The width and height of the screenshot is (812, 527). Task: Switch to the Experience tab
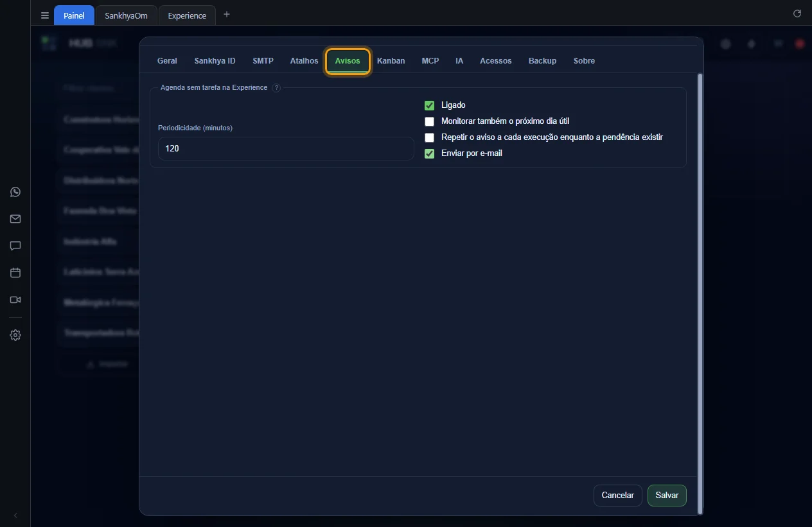[187, 15]
